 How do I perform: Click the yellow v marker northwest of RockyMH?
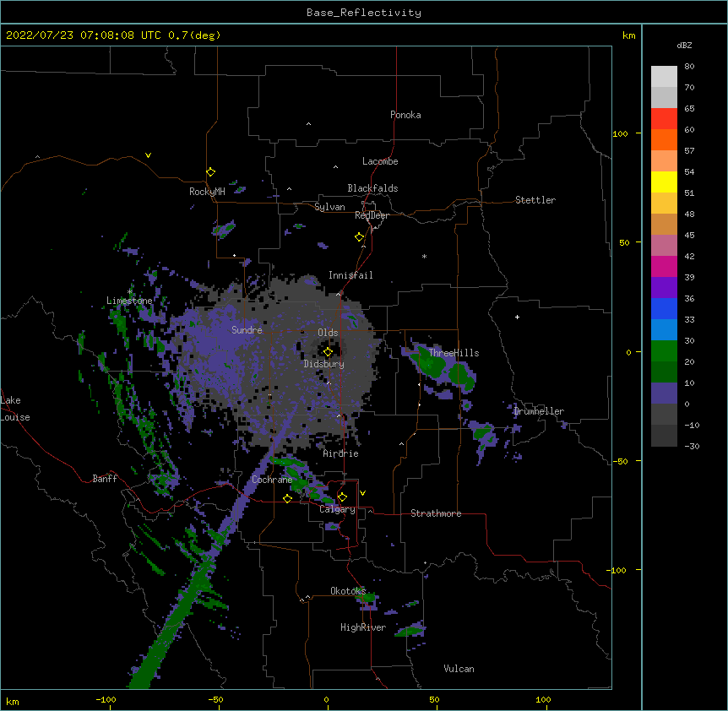[148, 155]
